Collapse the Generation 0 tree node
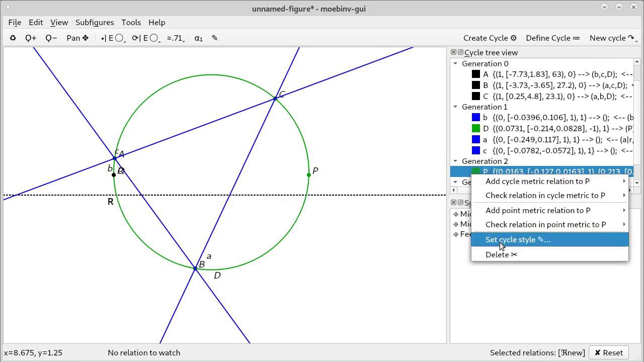 [455, 64]
